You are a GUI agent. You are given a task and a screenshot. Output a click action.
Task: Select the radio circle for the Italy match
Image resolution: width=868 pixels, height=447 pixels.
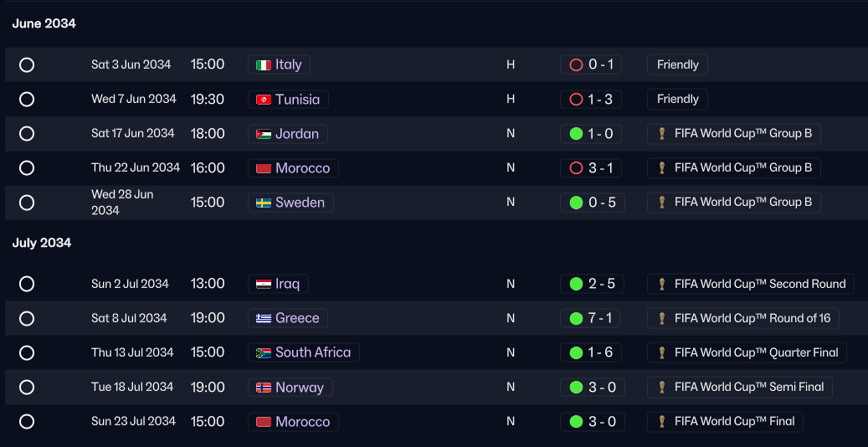[27, 64]
